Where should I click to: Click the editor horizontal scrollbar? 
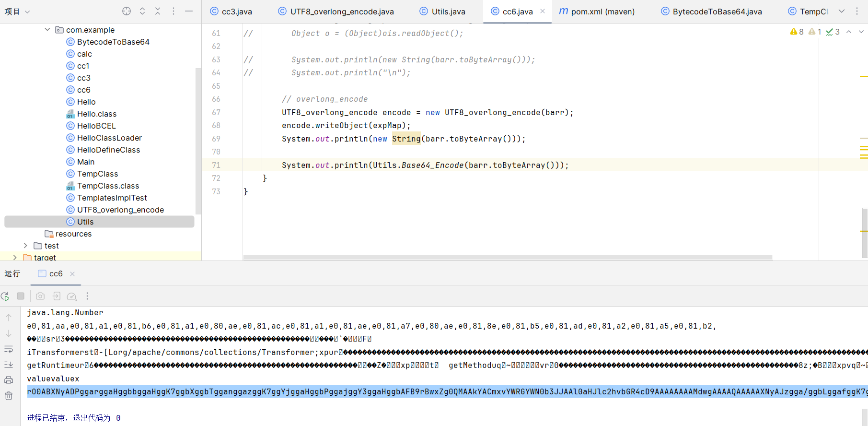tap(508, 258)
